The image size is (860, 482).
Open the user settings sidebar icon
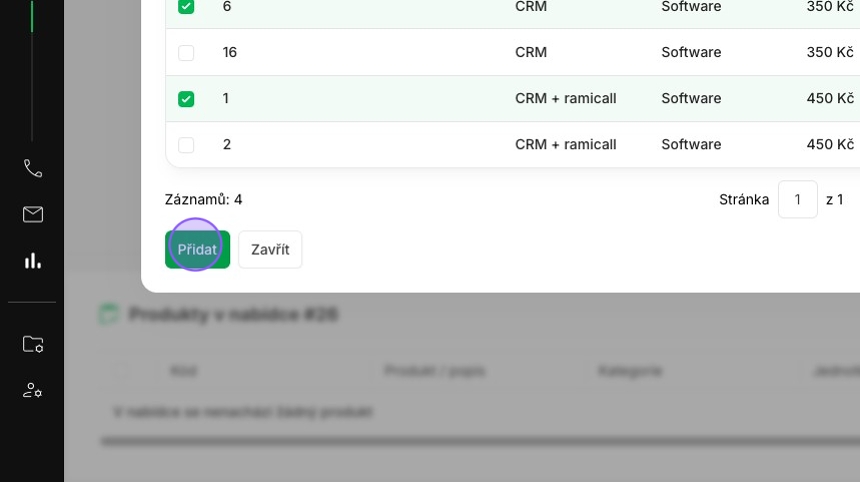tap(33, 390)
